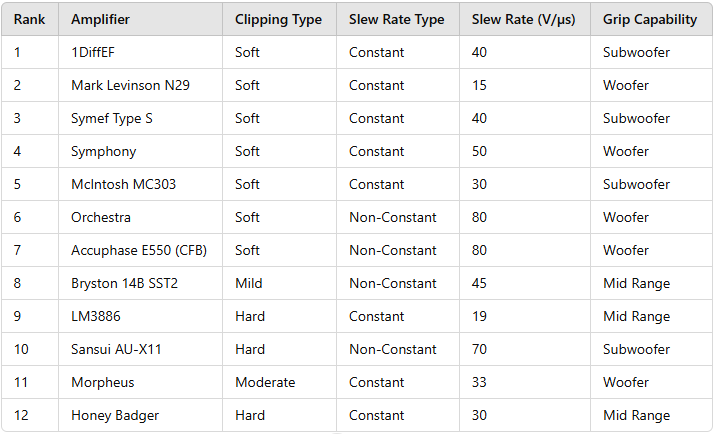This screenshot has height=434, width=713.
Task: Click Hard clipping type in Sansui row
Action: click(250, 349)
